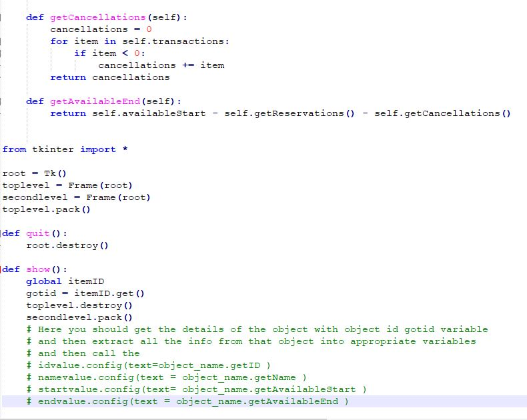Image resolution: width=527 pixels, height=420 pixels.
Task: Click the 'toplevel.destroy()' line
Action: point(79,305)
